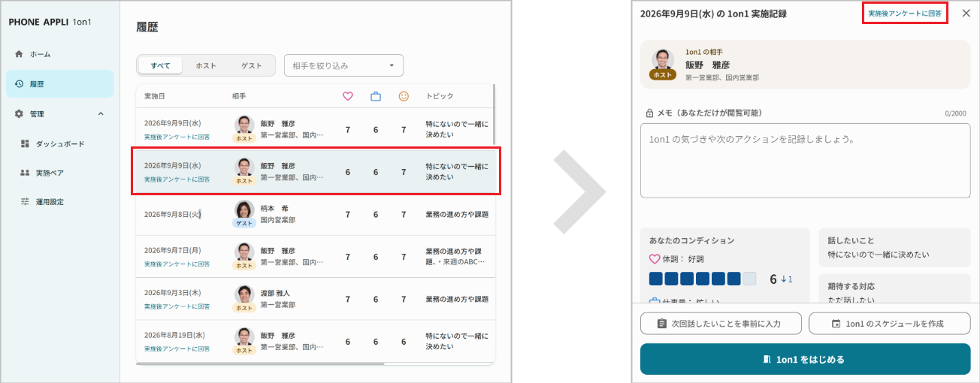Screen dimensions: 980x383
Task: Click the date 2026年9月7日(月)
Action: pos(172,251)
